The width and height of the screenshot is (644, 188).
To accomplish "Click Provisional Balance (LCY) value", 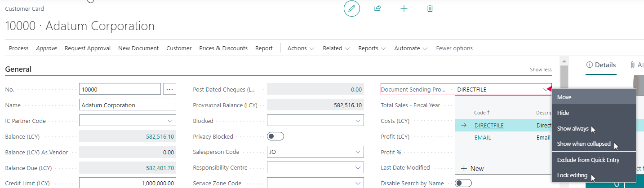I will [347, 105].
